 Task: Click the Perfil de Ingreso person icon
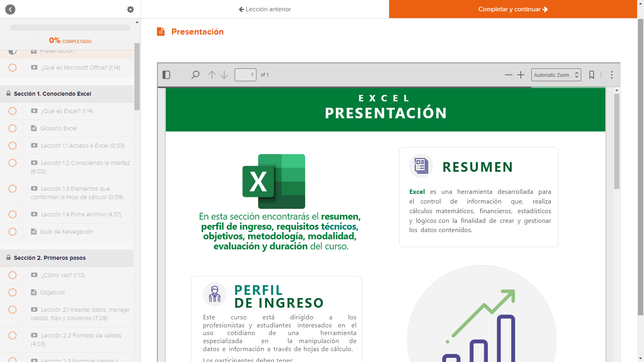215,294
